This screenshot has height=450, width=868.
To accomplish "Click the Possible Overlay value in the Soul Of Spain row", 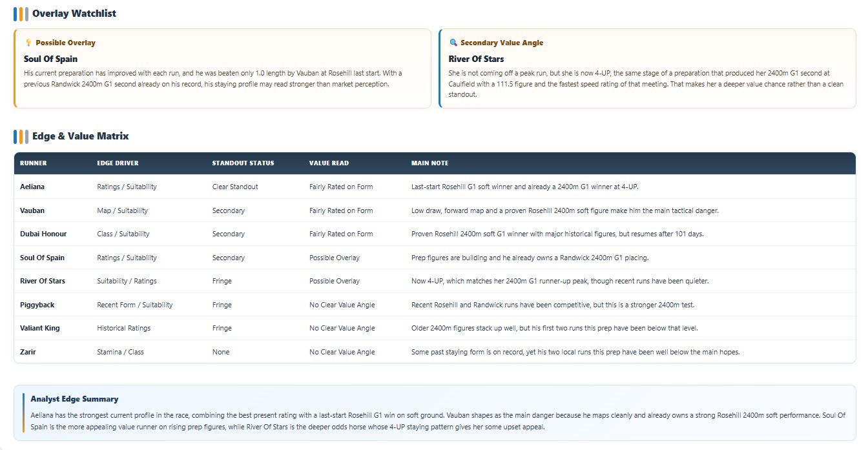I will click(335, 258).
